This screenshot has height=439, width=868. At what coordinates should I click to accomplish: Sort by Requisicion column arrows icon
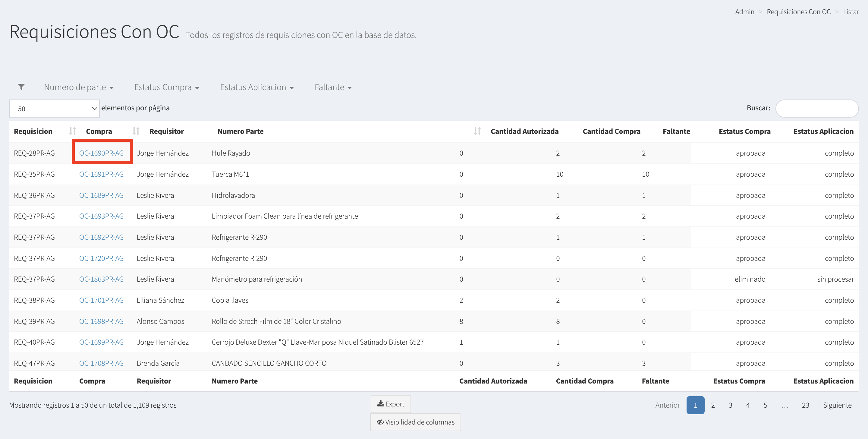point(72,131)
